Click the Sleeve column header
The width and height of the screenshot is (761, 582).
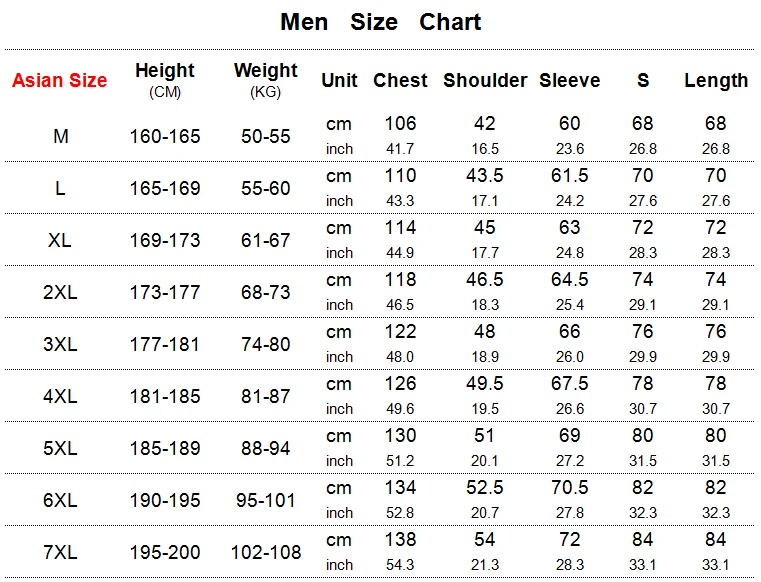pos(570,80)
